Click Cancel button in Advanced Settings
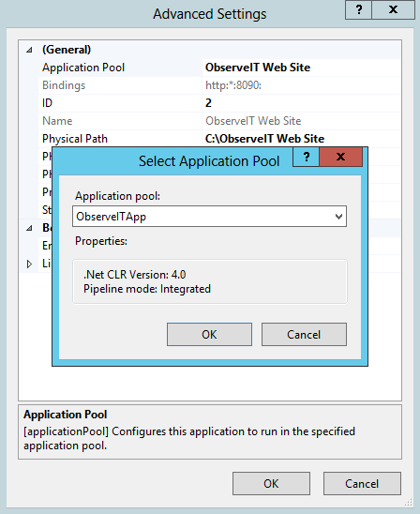This screenshot has width=420, height=514. 362,483
